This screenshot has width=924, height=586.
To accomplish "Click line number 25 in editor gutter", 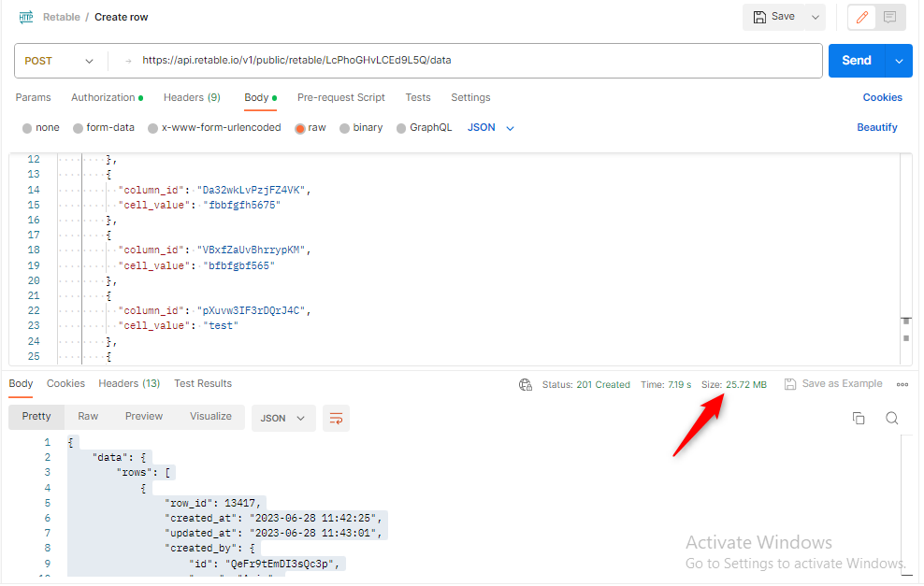I will pyautogui.click(x=34, y=357).
